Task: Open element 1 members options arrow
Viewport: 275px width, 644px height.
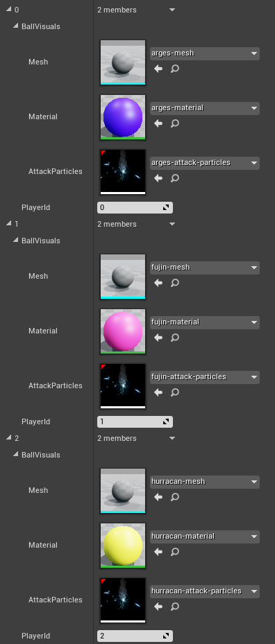Action: pos(172,224)
